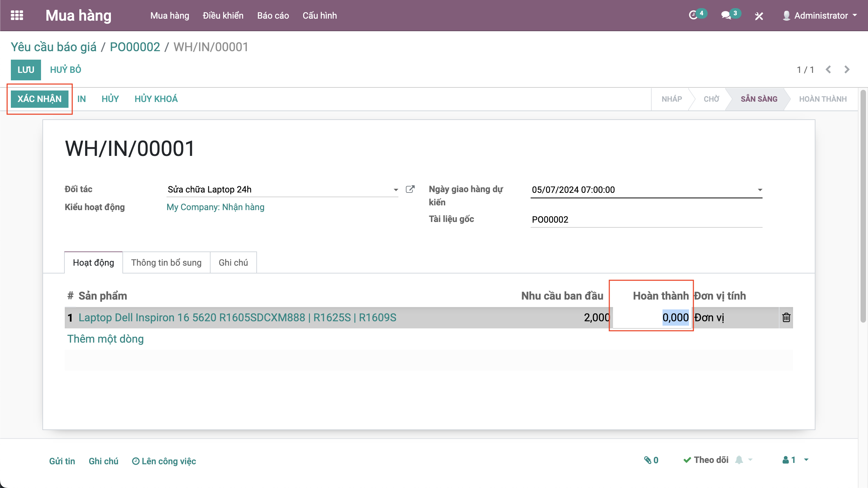Image resolution: width=868 pixels, height=488 pixels.
Task: Click Thêm một dòng link
Action: click(x=105, y=339)
